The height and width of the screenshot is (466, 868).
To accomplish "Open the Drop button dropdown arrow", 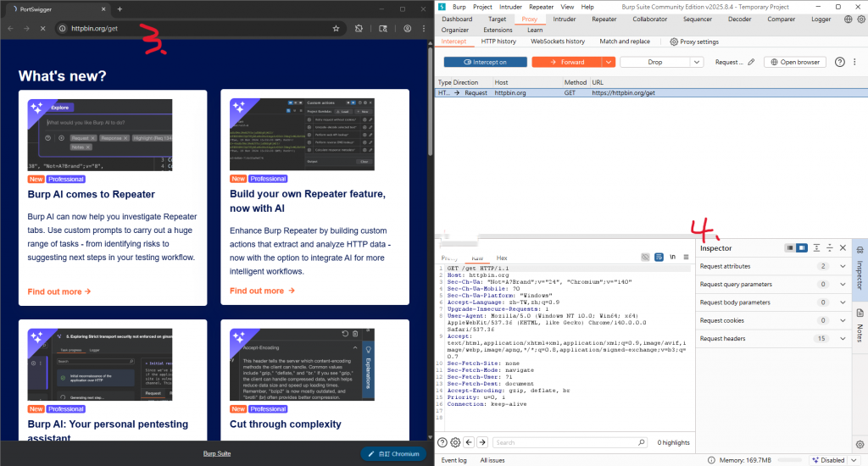I will click(x=697, y=62).
